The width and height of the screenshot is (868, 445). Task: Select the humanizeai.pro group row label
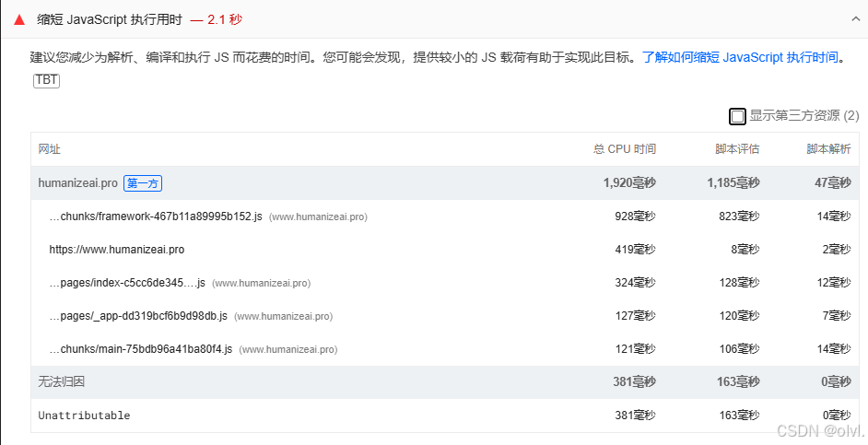point(77,183)
